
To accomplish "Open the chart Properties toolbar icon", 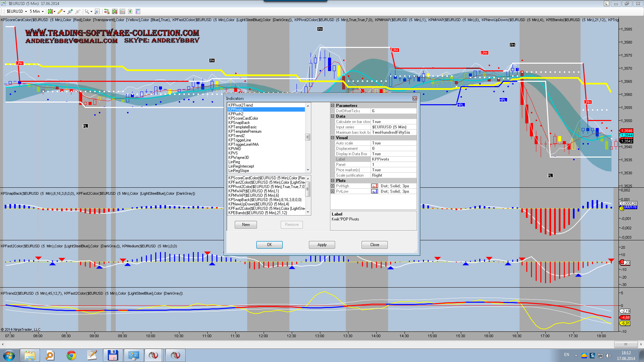I will [138, 11].
